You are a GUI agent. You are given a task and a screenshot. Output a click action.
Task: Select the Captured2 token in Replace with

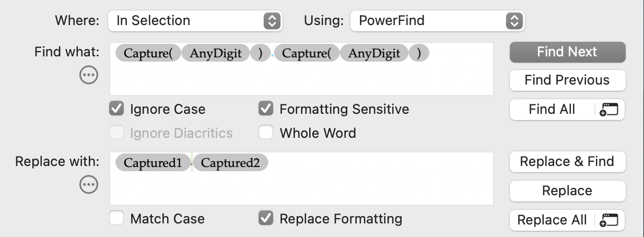point(230,163)
